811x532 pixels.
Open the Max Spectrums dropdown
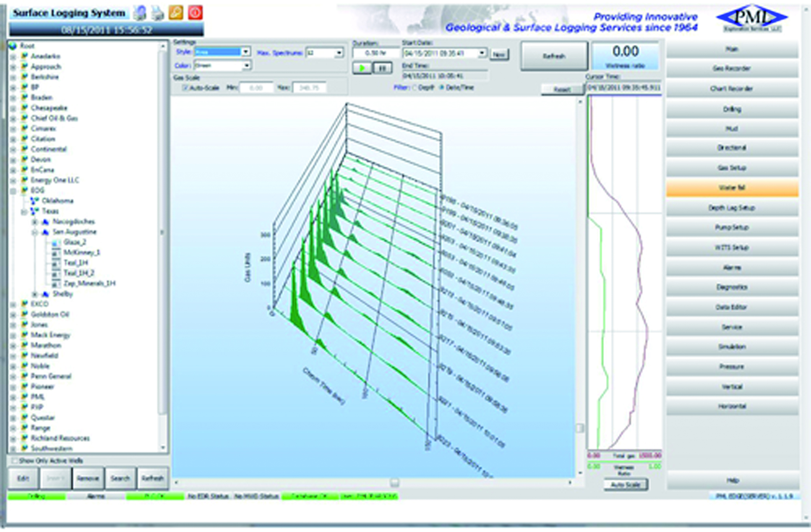(x=339, y=53)
